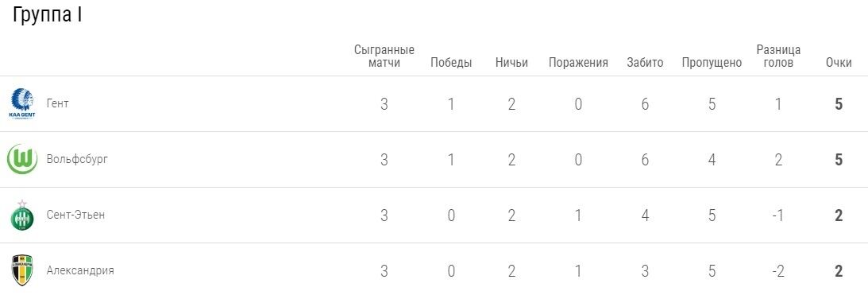Viewport: 868px width, 295px height.
Task: Click the Группа I heading
Action: tap(48, 15)
